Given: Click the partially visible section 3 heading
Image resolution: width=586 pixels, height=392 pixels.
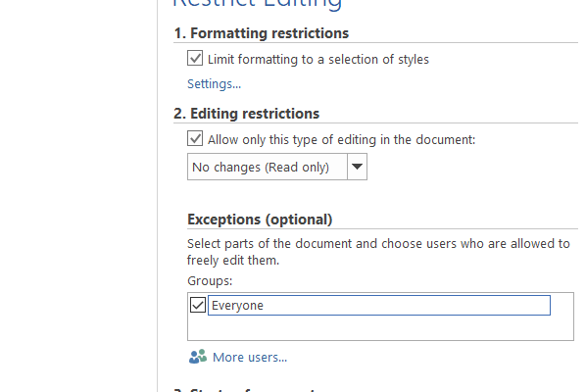Looking at the screenshot, I should point(245,389).
